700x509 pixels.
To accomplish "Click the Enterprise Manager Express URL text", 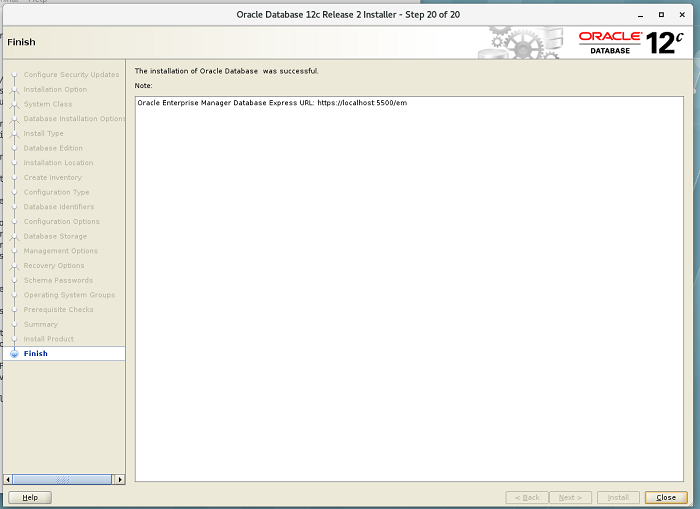I will [272, 103].
